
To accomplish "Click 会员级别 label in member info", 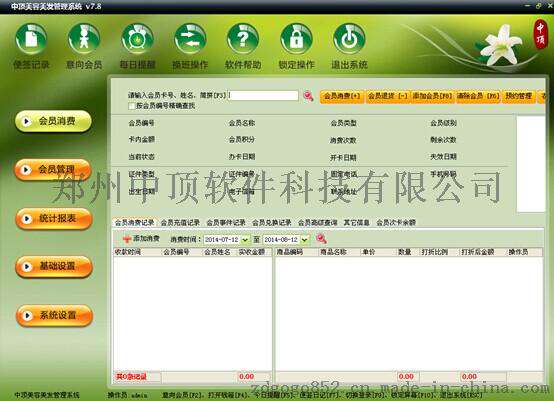I will (x=443, y=123).
